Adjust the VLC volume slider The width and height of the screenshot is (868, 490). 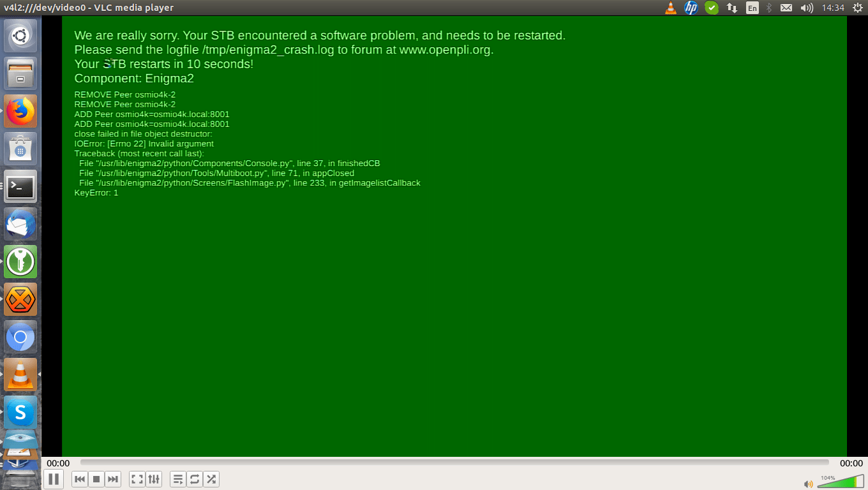pos(840,482)
